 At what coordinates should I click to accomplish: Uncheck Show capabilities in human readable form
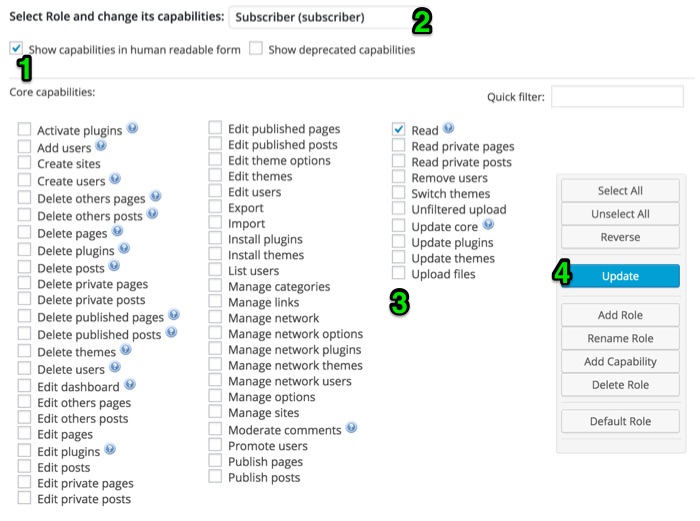pos(16,48)
